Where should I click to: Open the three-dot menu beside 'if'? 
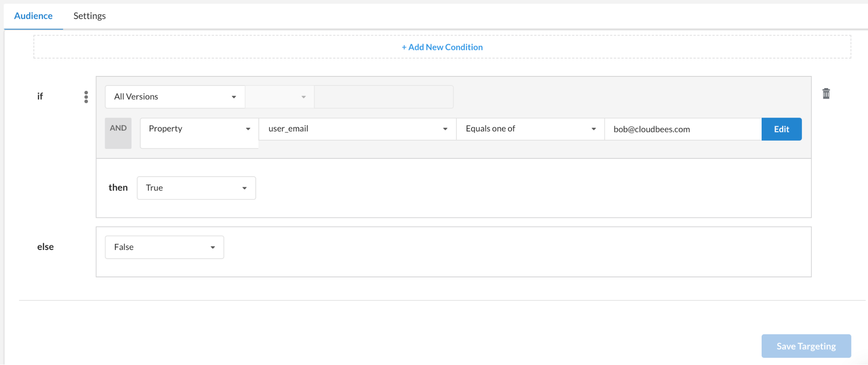[x=86, y=97]
